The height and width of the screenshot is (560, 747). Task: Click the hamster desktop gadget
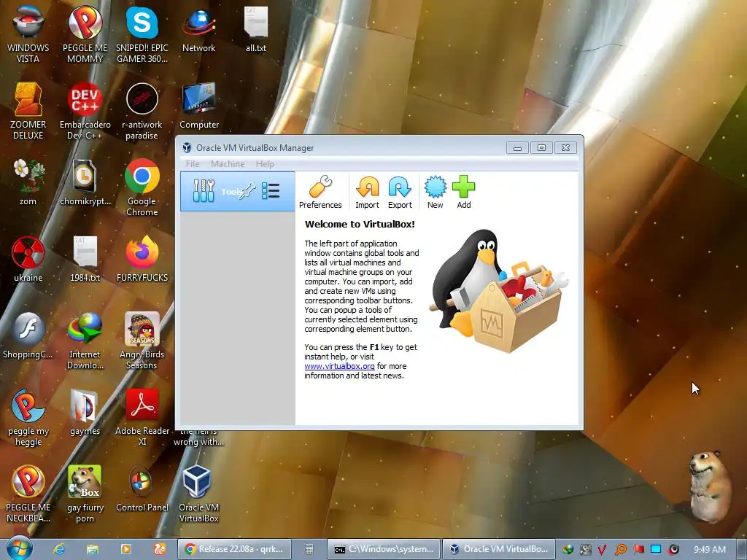pos(710,486)
